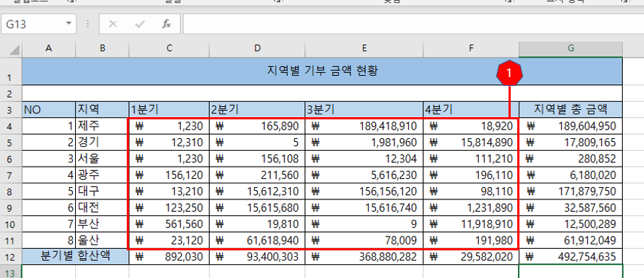
Task: Click the '제주' region cell
Action: [102, 127]
